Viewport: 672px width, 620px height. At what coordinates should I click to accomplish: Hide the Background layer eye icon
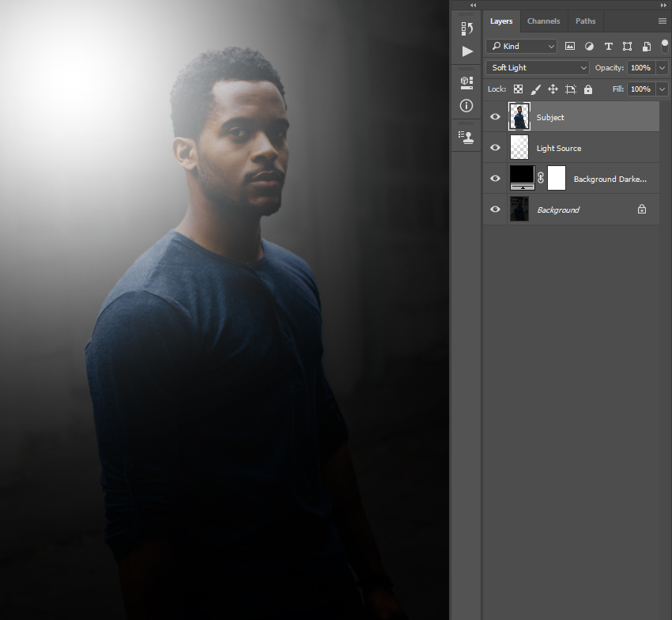pos(496,210)
